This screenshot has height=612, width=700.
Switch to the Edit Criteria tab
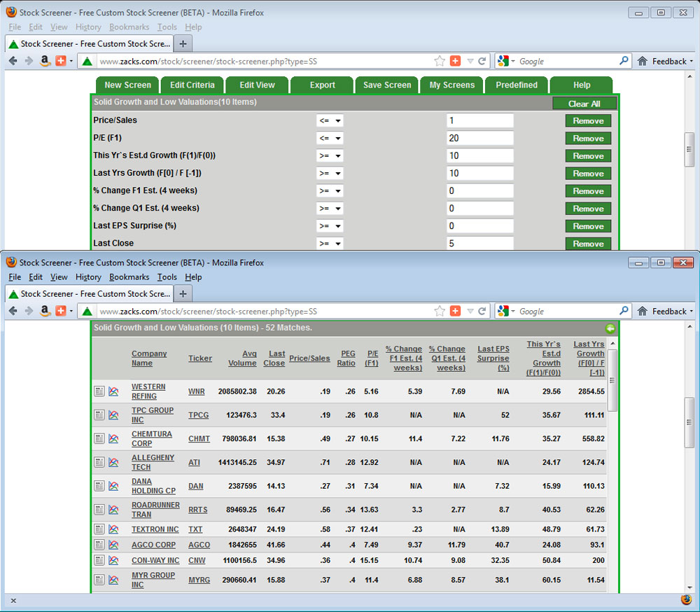pos(192,85)
